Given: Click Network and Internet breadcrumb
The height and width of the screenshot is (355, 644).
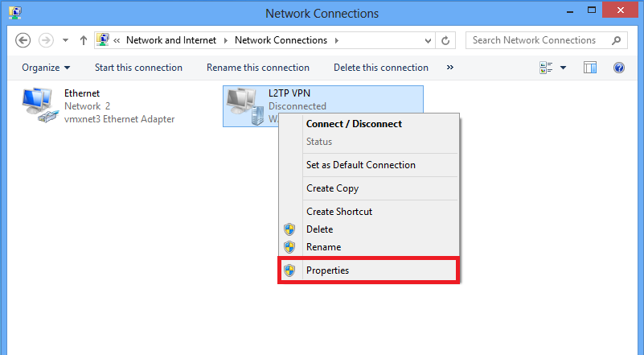Looking at the screenshot, I should [174, 40].
